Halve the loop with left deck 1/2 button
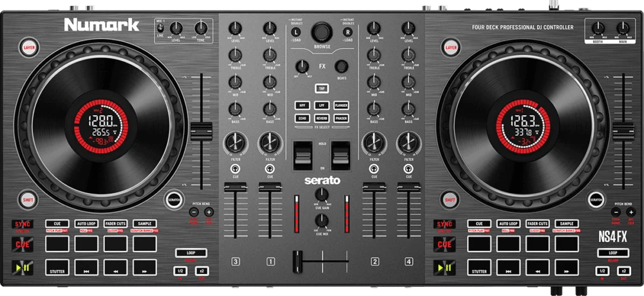644x296 pixels. 180,271
